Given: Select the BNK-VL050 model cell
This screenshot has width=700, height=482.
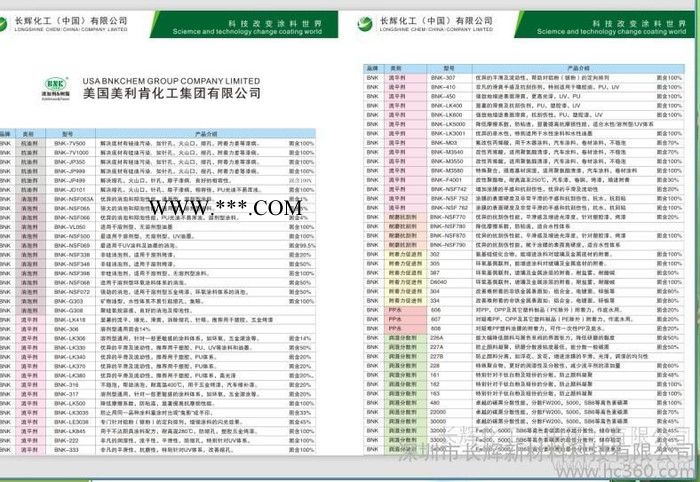Looking at the screenshot, I should [x=70, y=227].
